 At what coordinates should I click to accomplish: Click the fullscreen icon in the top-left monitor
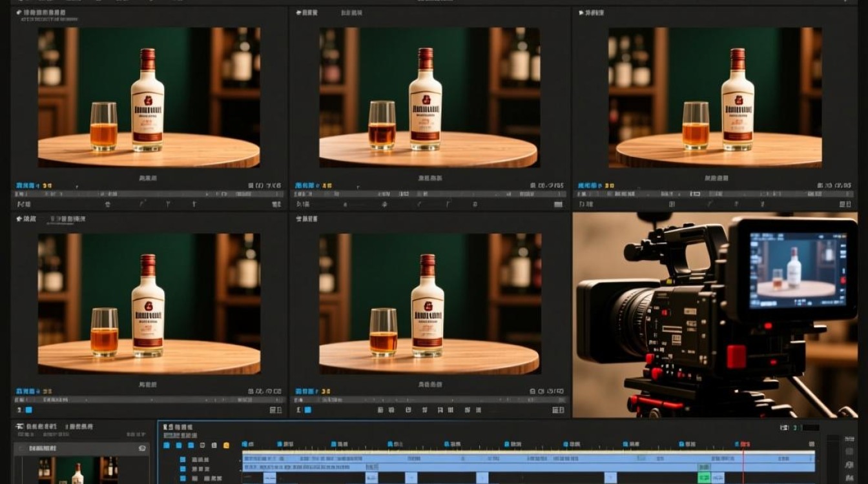(276, 204)
